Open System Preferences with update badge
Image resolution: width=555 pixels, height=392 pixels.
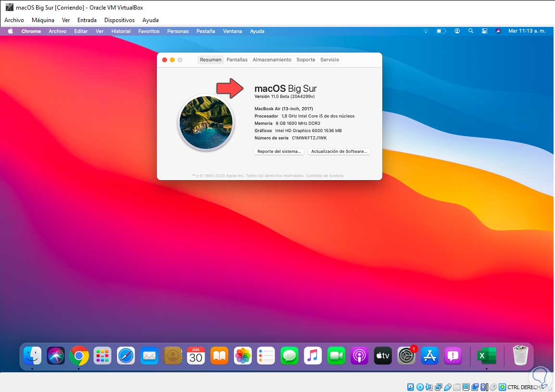406,355
